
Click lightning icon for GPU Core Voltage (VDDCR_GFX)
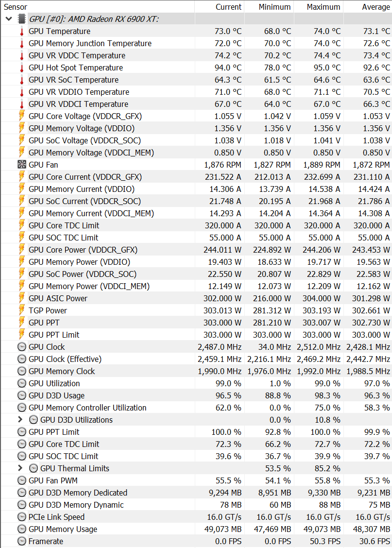tap(22, 116)
